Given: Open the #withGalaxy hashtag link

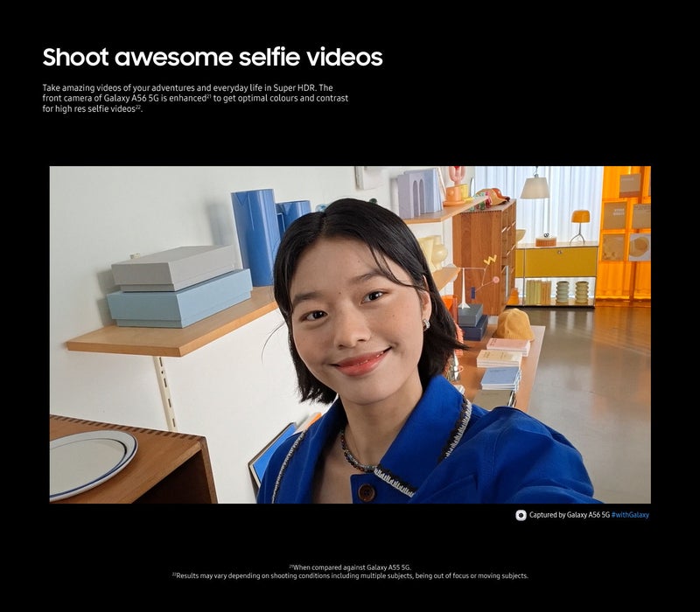Looking at the screenshot, I should point(631,515).
